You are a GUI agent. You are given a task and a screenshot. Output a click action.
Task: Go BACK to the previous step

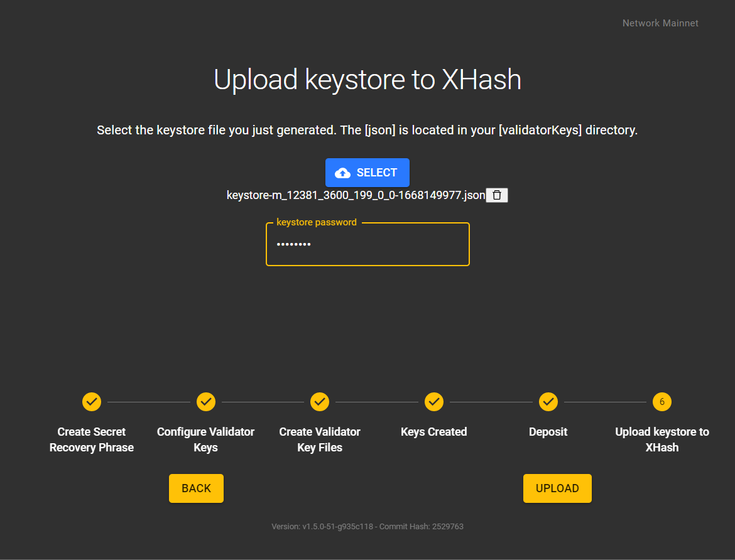(196, 488)
